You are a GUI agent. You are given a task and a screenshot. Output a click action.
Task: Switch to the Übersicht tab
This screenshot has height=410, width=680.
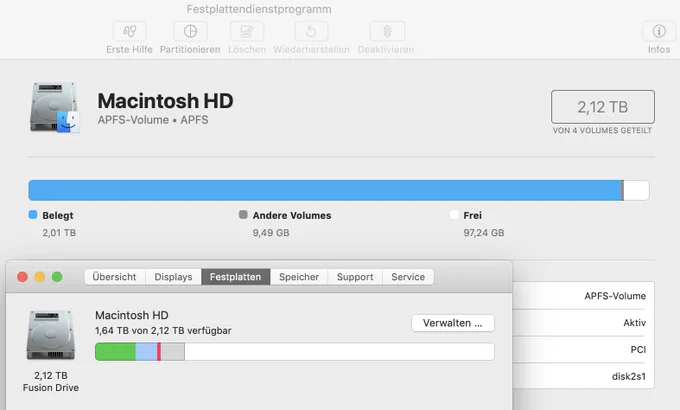point(115,277)
